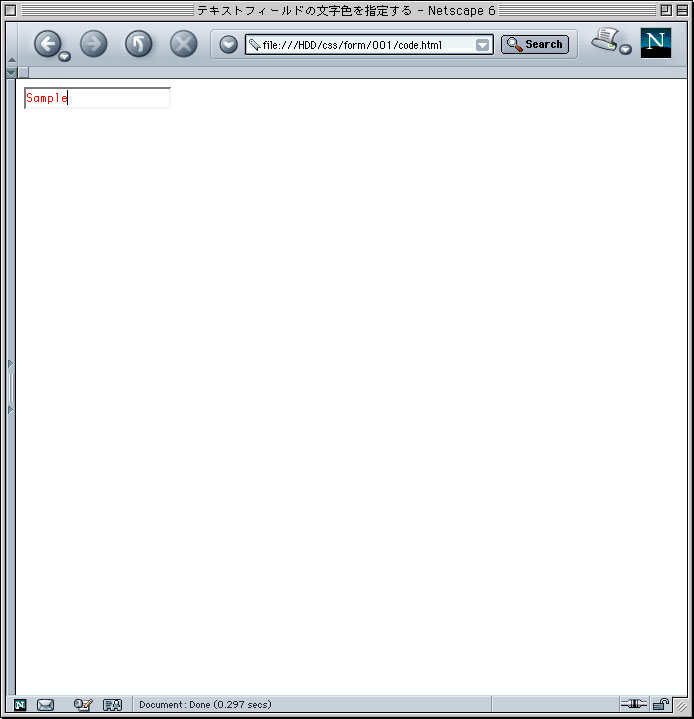694x719 pixels.
Task: Click the window collapse box in title bar
Action: pos(682,10)
